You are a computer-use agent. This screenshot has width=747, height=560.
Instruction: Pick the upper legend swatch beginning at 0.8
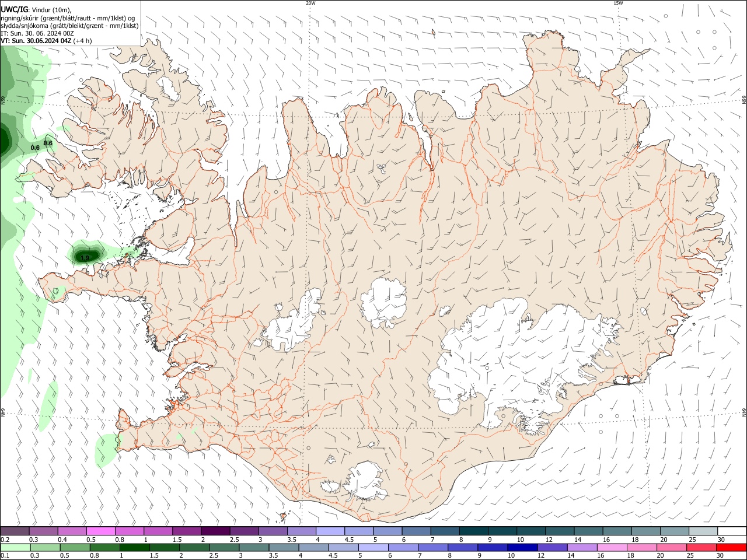pyautogui.click(x=130, y=531)
